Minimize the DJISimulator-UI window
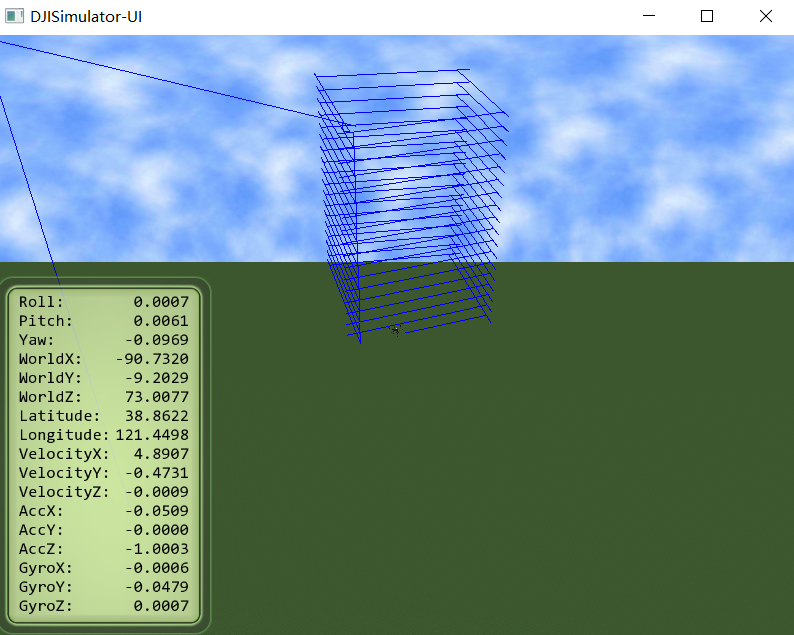Screen dimensions: 794x635 (649, 16)
